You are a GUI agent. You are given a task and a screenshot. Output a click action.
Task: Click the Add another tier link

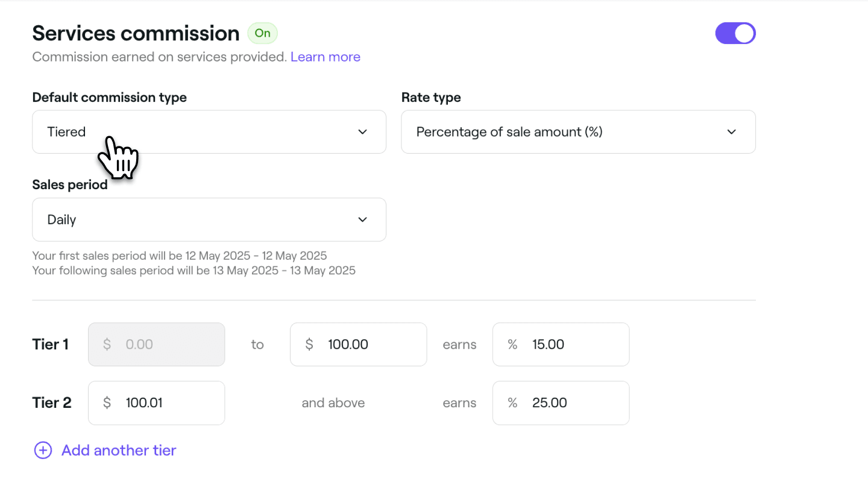[119, 451]
